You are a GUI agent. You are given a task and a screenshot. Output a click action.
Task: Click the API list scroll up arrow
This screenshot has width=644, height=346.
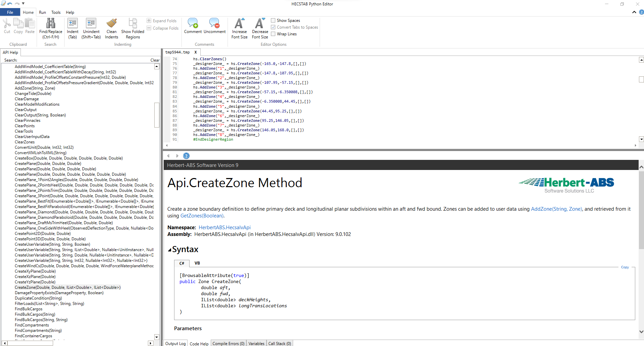tap(157, 67)
